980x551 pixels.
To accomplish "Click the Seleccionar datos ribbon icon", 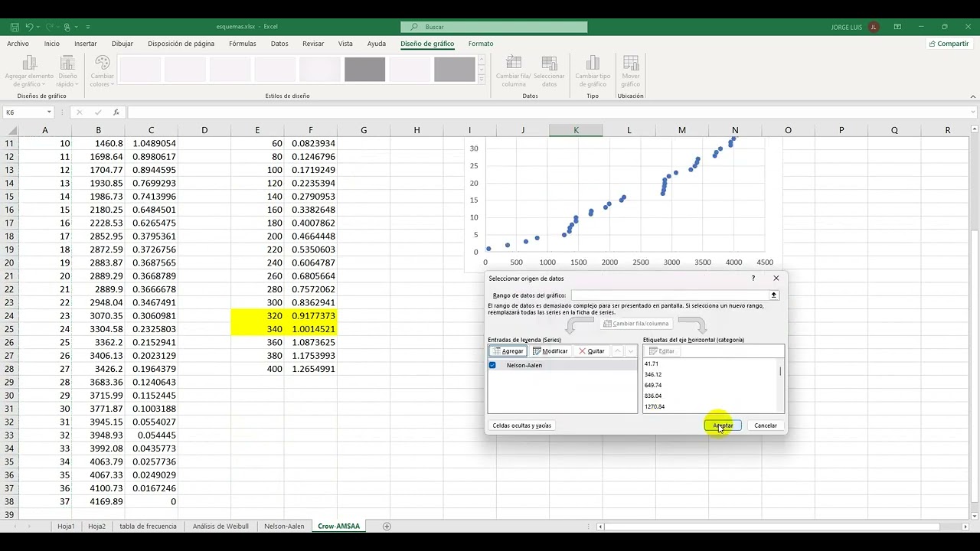I will (549, 71).
